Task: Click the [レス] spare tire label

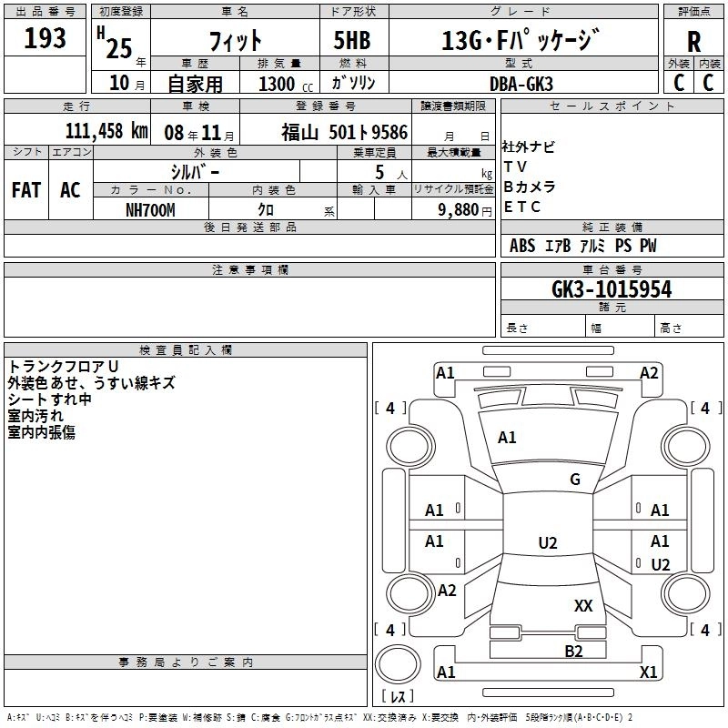Action: [x=398, y=696]
